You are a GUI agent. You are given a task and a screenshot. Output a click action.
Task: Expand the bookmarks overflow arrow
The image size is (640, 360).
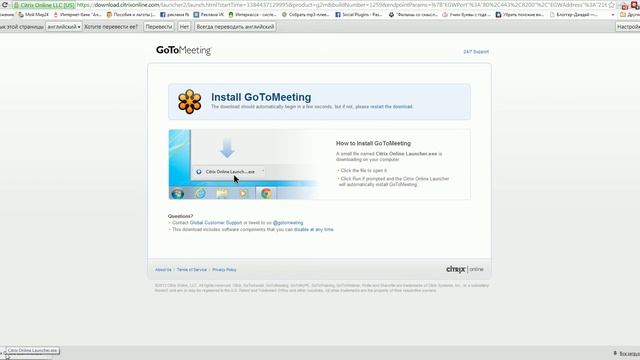613,15
